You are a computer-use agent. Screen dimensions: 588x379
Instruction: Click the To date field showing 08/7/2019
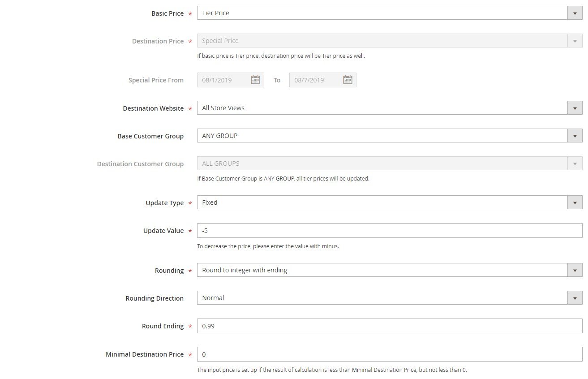click(323, 80)
